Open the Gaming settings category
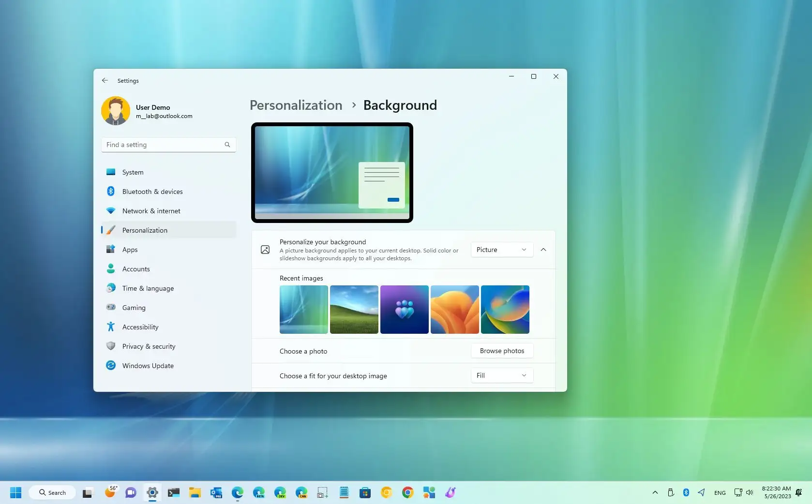This screenshot has height=504, width=812. point(168,308)
